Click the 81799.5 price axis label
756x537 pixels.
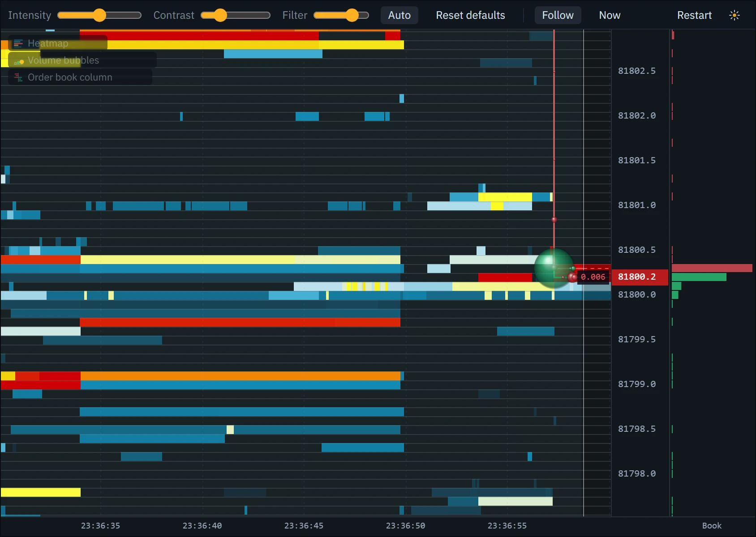(x=636, y=340)
